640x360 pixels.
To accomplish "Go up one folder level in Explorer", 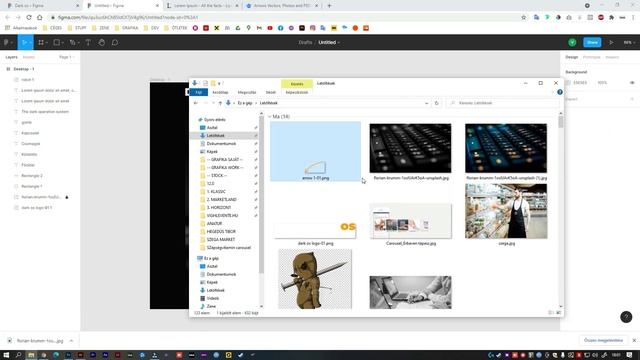I will tap(220, 103).
